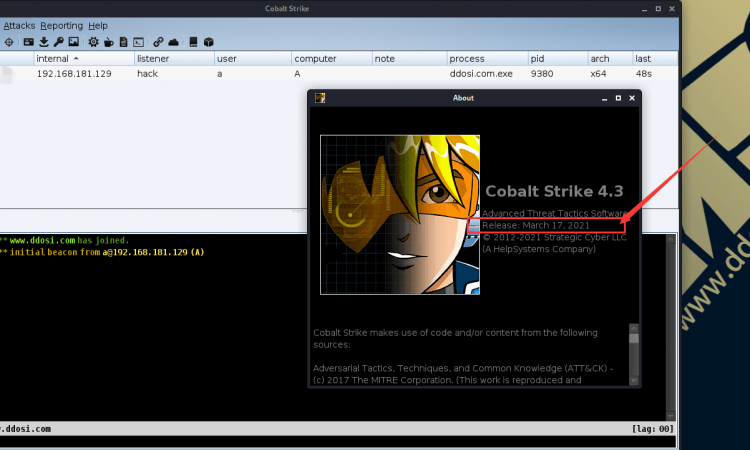Click About credits scrollbar thumb

click(x=634, y=339)
